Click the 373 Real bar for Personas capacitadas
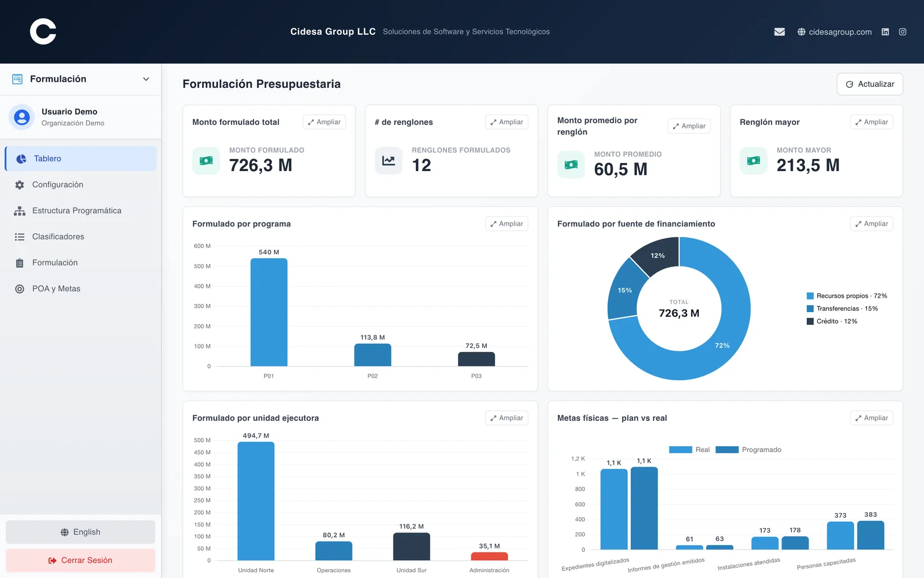This screenshot has height=578, width=924. (840, 536)
